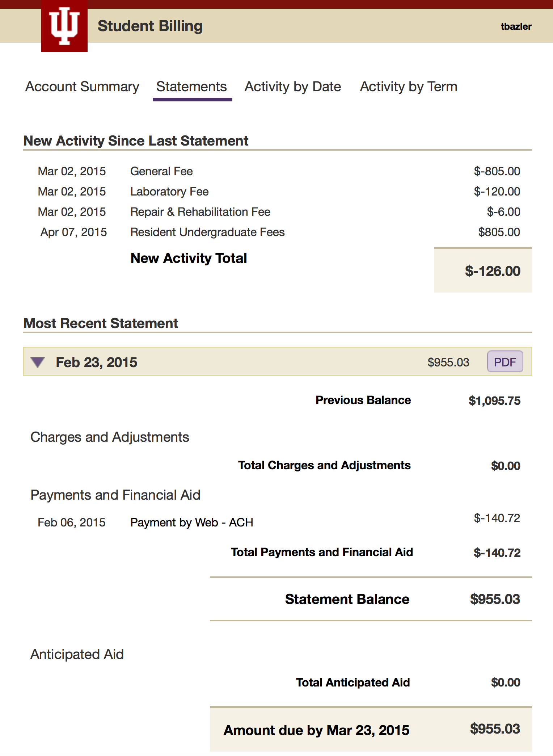The image size is (553, 756).
Task: Open the Account Summary tab
Action: point(82,87)
